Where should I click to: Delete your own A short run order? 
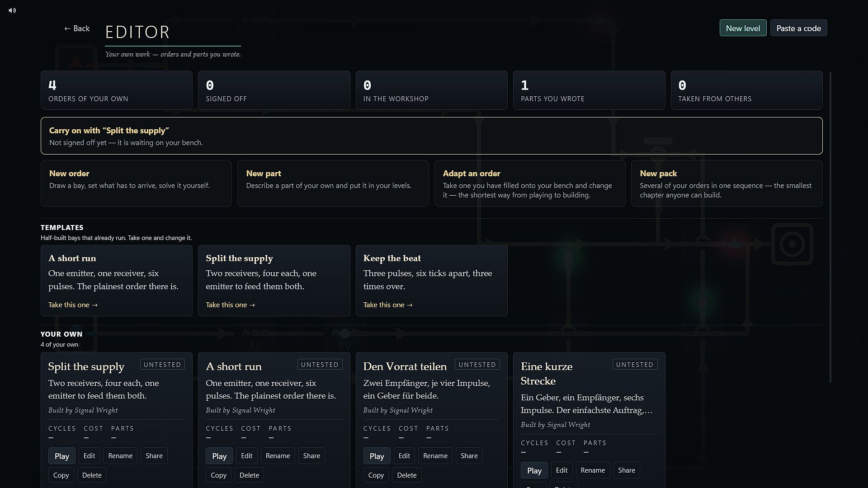coord(249,475)
